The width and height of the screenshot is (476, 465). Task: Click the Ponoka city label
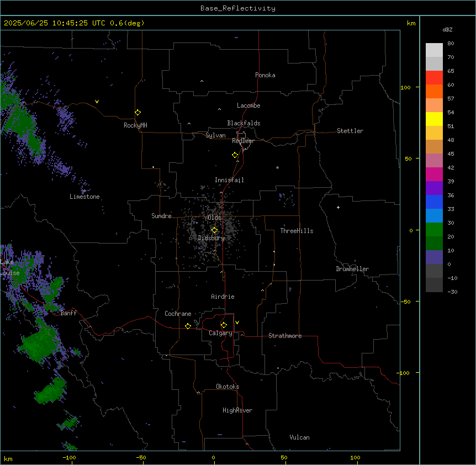(x=265, y=75)
